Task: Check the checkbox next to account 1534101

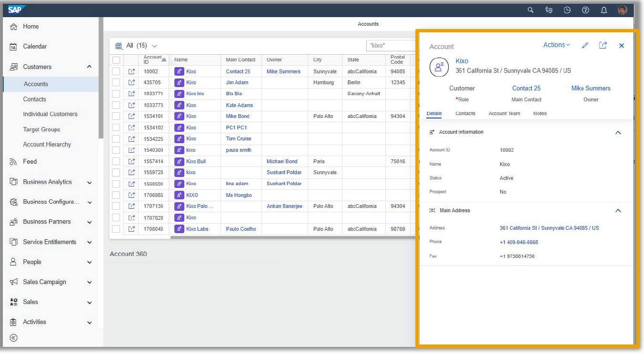Action: click(x=116, y=116)
